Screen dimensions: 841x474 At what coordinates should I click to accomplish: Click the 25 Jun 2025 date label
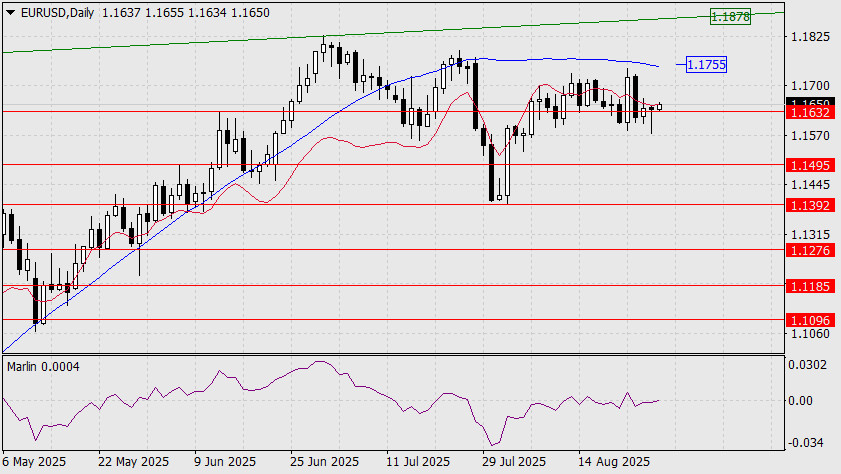point(324,462)
